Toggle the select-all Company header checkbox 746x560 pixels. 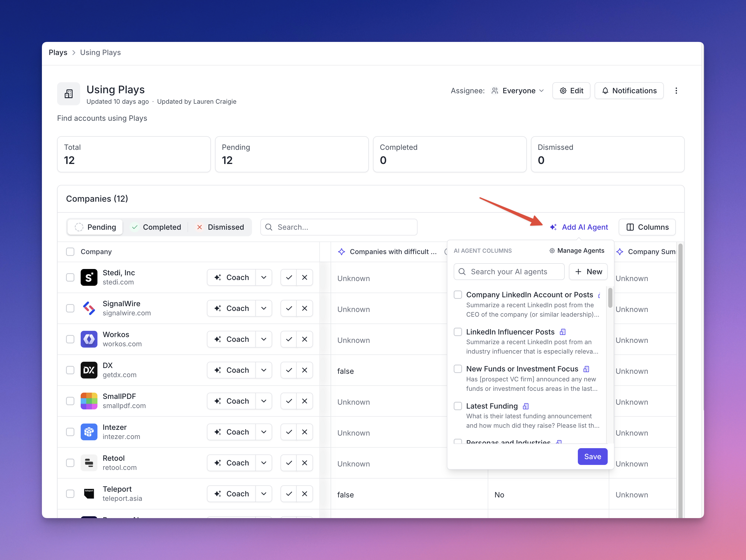pos(70,251)
